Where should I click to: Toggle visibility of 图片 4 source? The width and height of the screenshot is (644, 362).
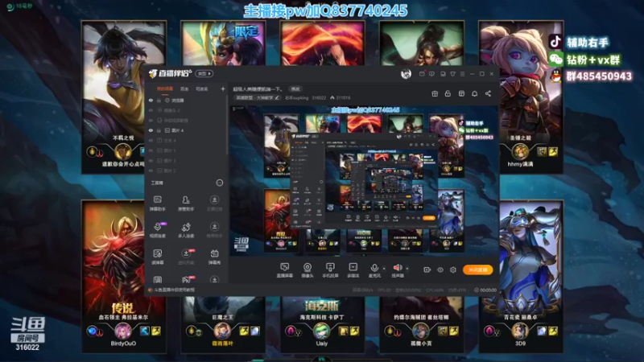[x=151, y=130]
